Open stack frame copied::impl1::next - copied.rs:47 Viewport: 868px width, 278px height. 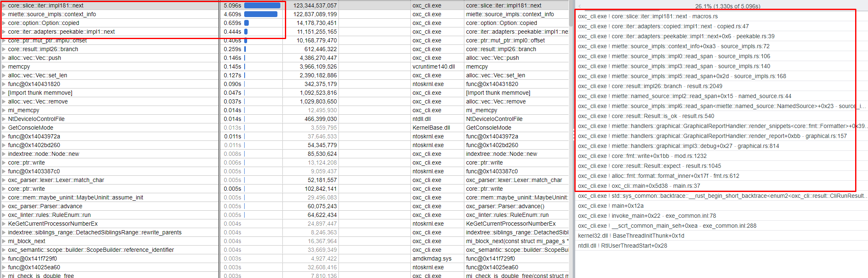pos(663,26)
